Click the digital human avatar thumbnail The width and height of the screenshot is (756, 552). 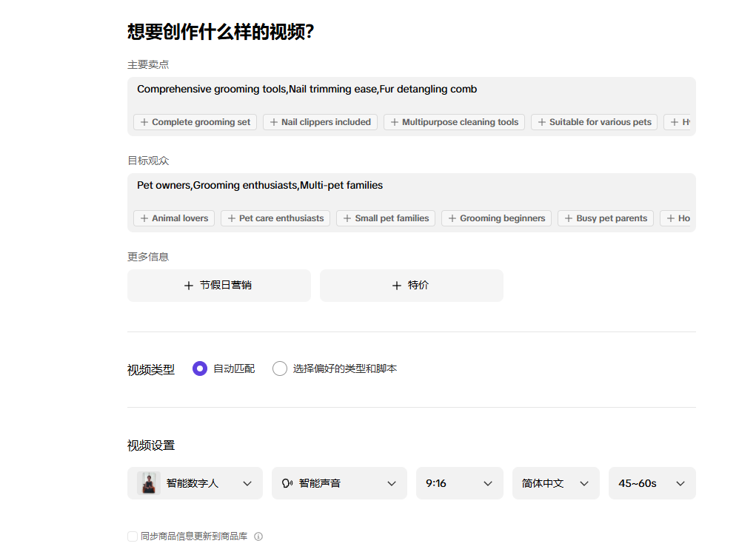tap(149, 483)
